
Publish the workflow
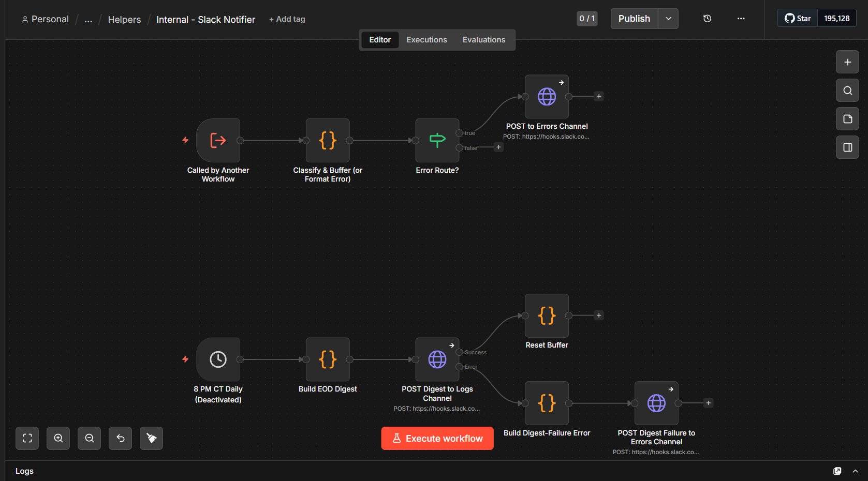tap(634, 19)
